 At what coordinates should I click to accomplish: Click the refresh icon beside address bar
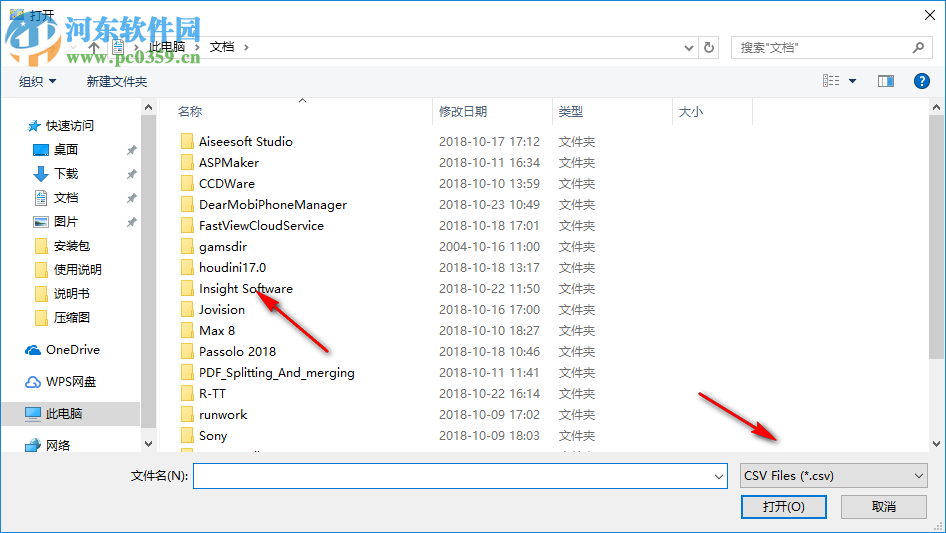coord(709,47)
